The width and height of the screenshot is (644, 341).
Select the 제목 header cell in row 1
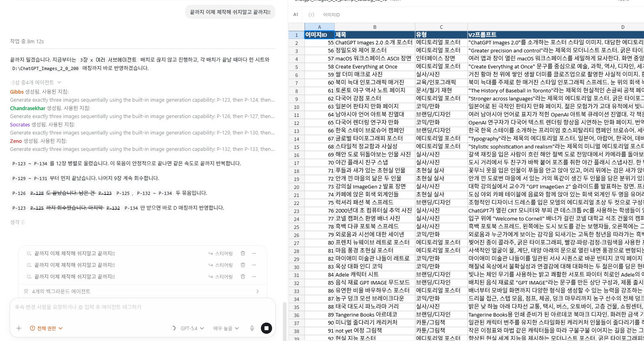(x=374, y=35)
